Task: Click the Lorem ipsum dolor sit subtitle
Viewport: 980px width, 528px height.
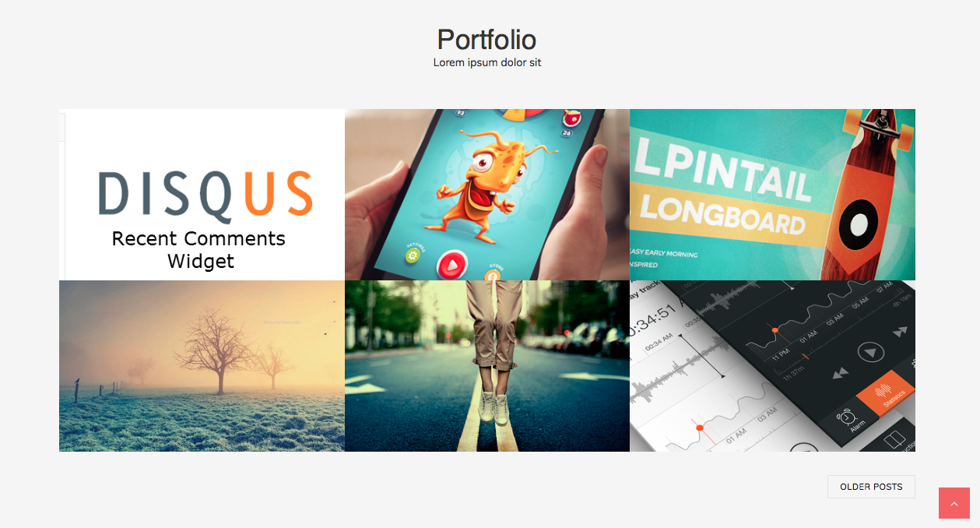Action: 487,62
